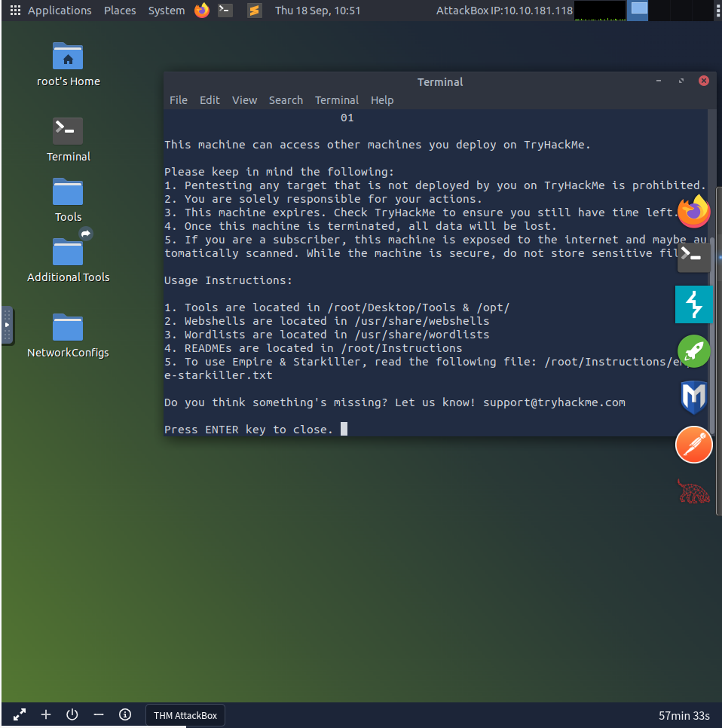Open the Terminal menu in menu bar
Screen dimensions: 722x728
pos(337,100)
